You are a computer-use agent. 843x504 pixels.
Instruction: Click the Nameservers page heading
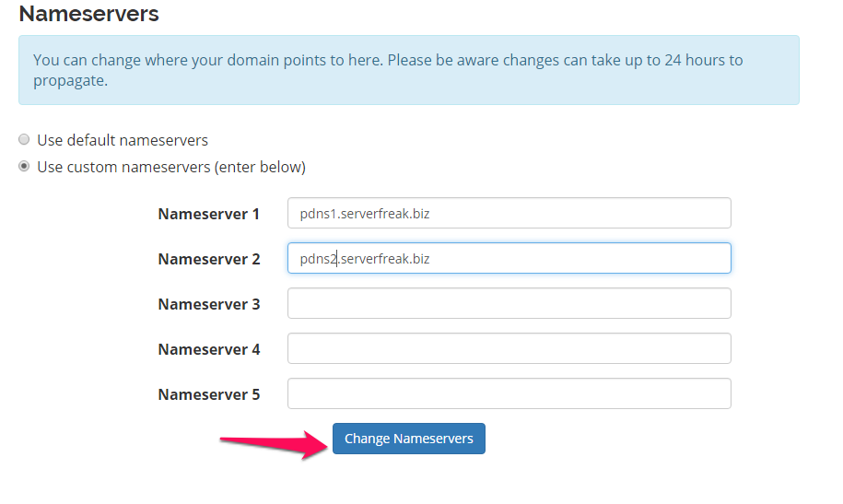click(88, 14)
